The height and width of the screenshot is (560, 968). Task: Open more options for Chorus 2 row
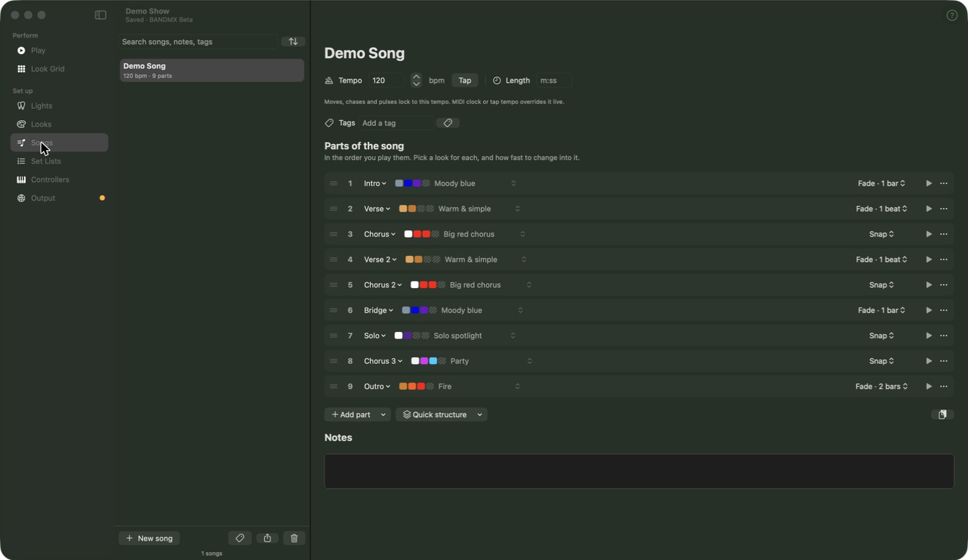point(944,285)
